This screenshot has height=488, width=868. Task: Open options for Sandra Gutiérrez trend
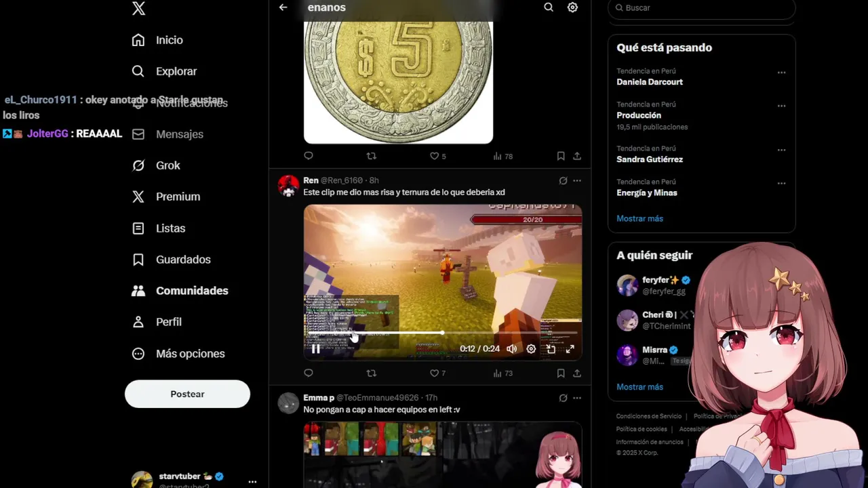[x=781, y=150]
